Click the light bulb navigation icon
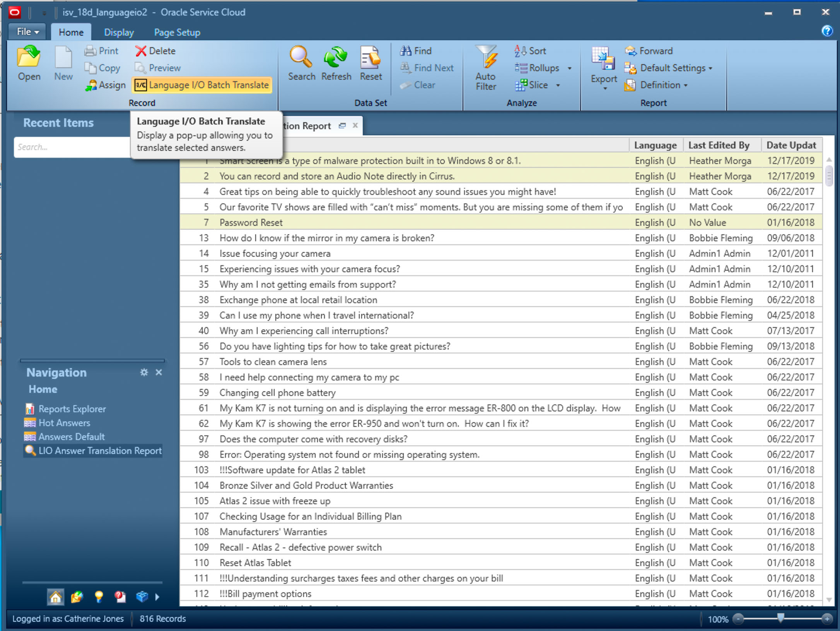The image size is (840, 631). tap(99, 597)
